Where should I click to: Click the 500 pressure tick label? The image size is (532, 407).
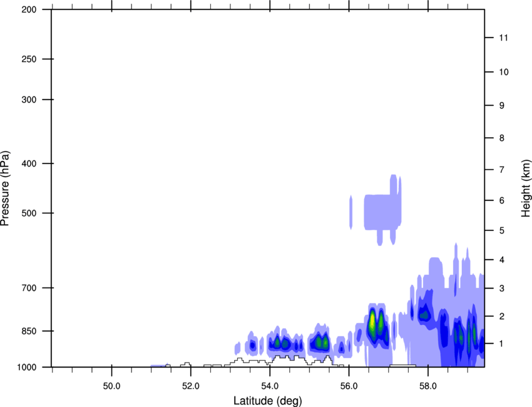(x=29, y=213)
